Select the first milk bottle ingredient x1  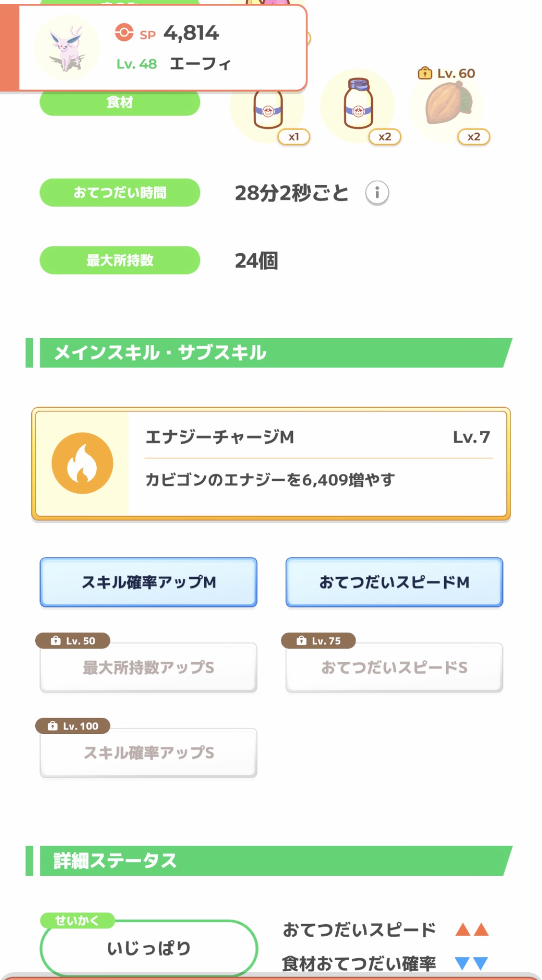pyautogui.click(x=268, y=112)
